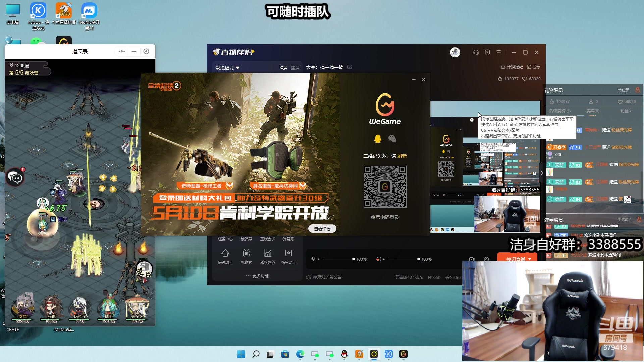Open the 道天录 window three-dot menu
644x362 pixels.
(122, 51)
